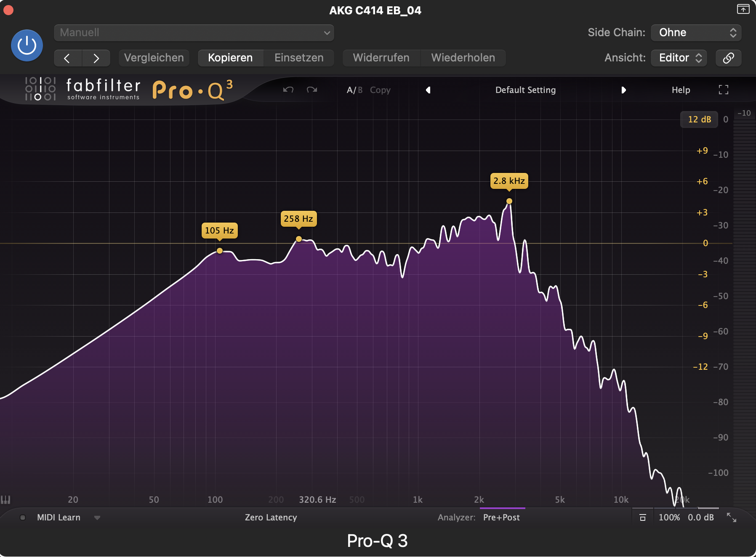Viewport: 756px width, 557px height.
Task: Click the Wiederholen button
Action: tap(463, 58)
